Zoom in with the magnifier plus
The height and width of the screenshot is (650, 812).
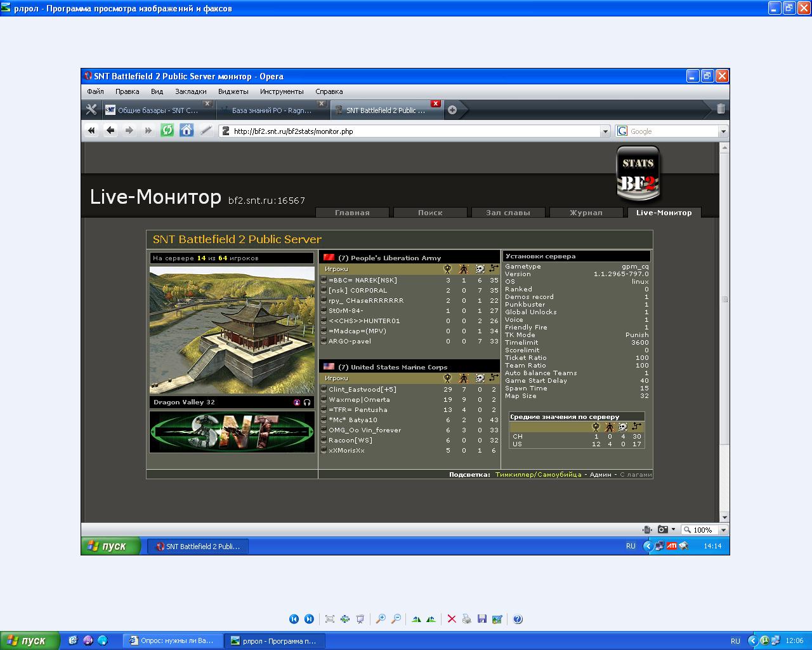[x=381, y=619]
